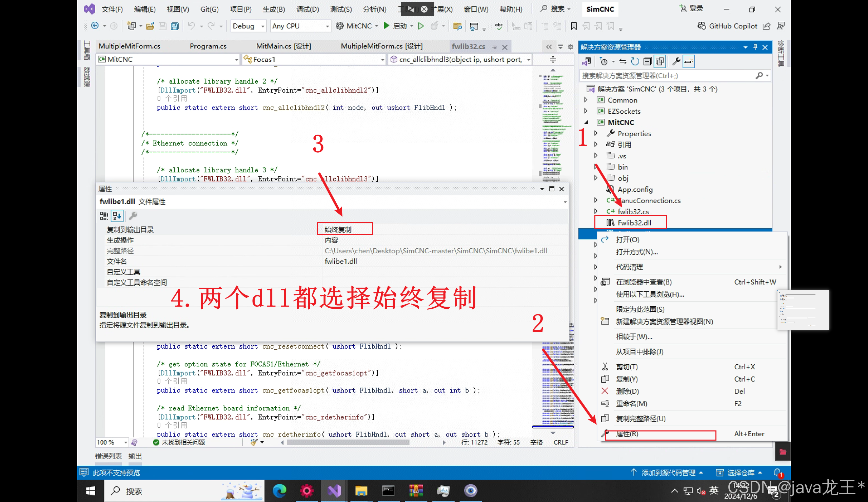Click the Properties wrench icon in Solution Explorer
Screen dimensions: 868x502
coord(676,61)
